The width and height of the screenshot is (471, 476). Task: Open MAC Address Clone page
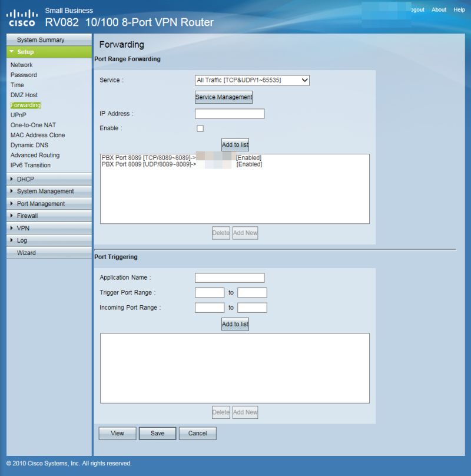coord(38,135)
